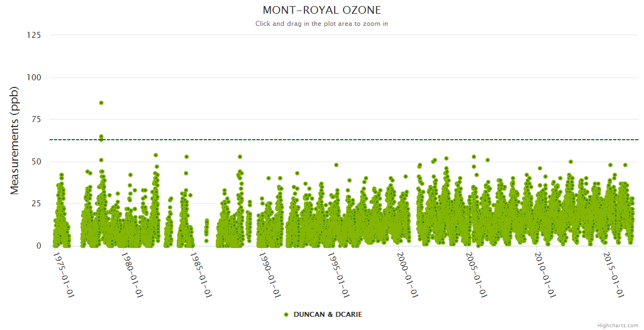Click the 100 y-axis tick label
644x330 pixels.
[34, 78]
